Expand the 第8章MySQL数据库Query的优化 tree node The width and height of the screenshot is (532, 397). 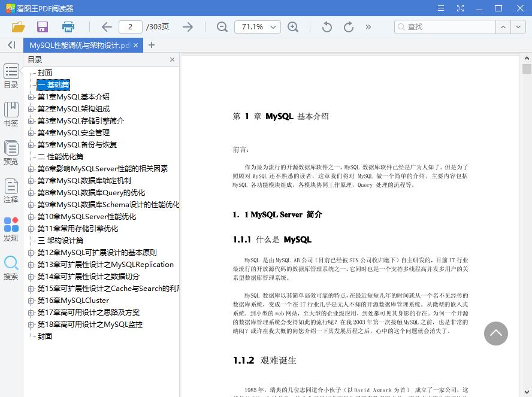pos(31,193)
